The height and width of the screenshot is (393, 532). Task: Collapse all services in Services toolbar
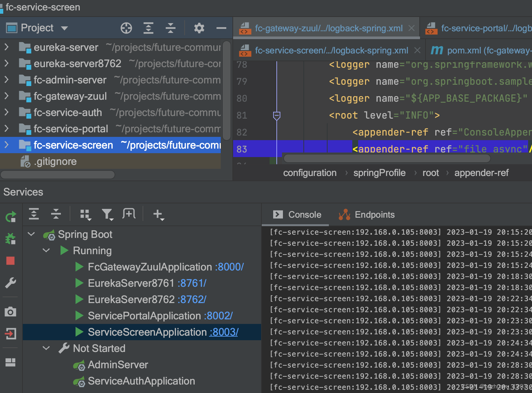(x=56, y=214)
